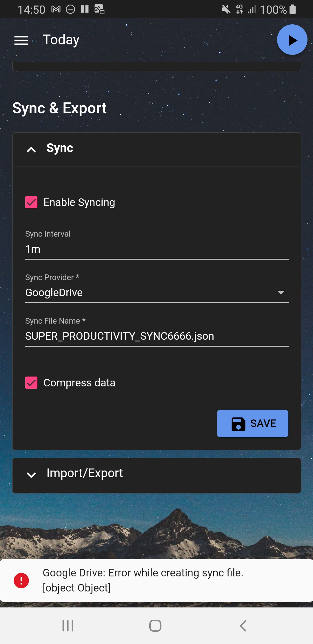The image size is (313, 644).
Task: Tap the Sync section header title
Action: [x=60, y=148]
